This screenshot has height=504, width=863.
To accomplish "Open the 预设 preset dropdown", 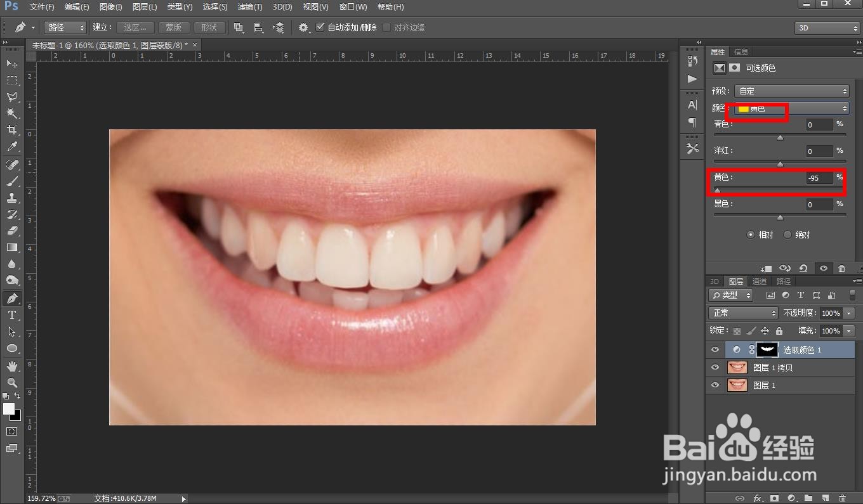I will pyautogui.click(x=792, y=91).
